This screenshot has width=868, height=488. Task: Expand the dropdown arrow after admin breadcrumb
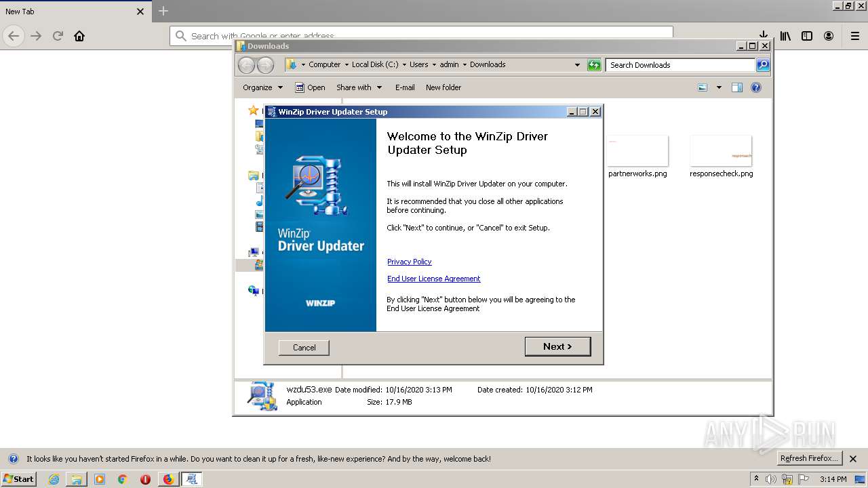click(465, 64)
